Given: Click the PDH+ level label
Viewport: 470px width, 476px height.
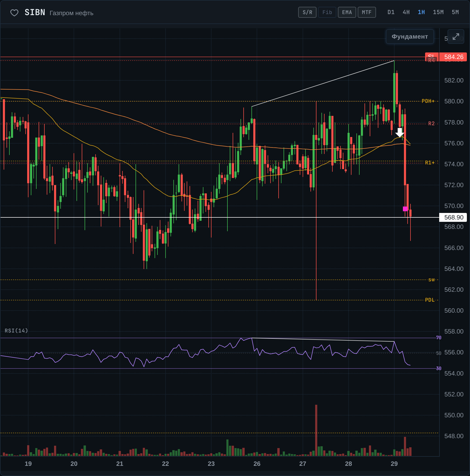Looking at the screenshot, I should click(x=428, y=101).
